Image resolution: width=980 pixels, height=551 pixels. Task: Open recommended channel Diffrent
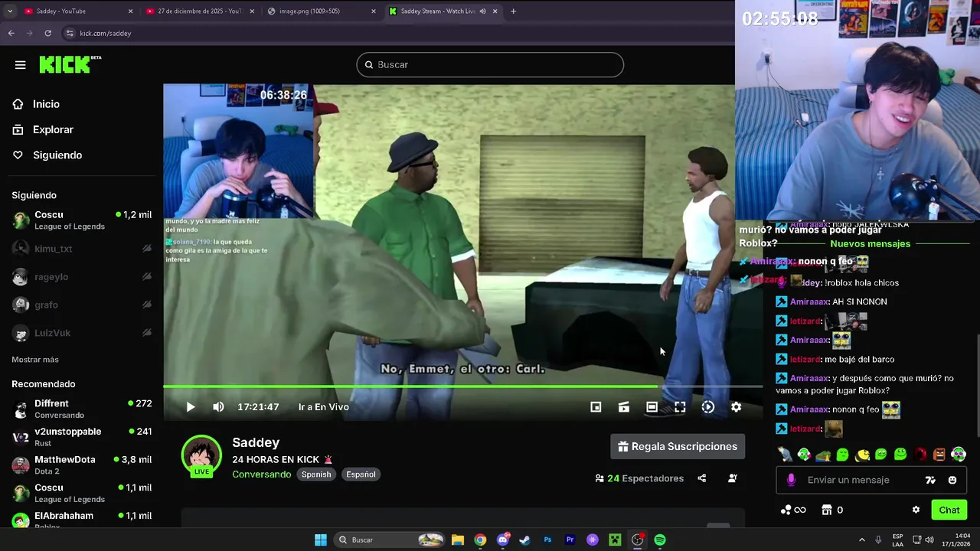coord(82,409)
